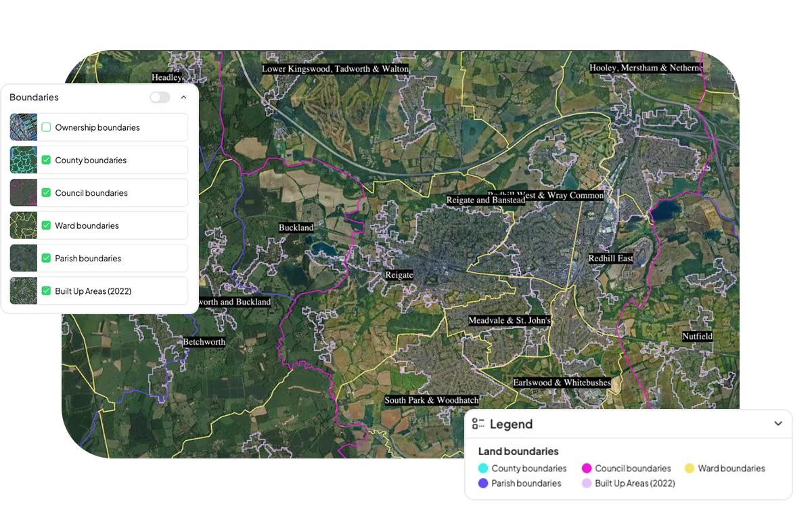Click the Council boundaries preview thumbnail
The height and width of the screenshot is (516, 812).
point(23,192)
